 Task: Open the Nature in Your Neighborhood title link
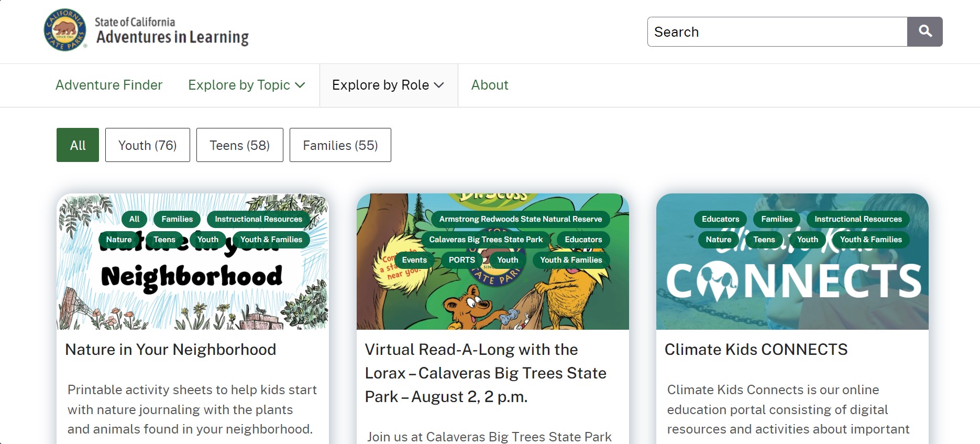click(170, 349)
